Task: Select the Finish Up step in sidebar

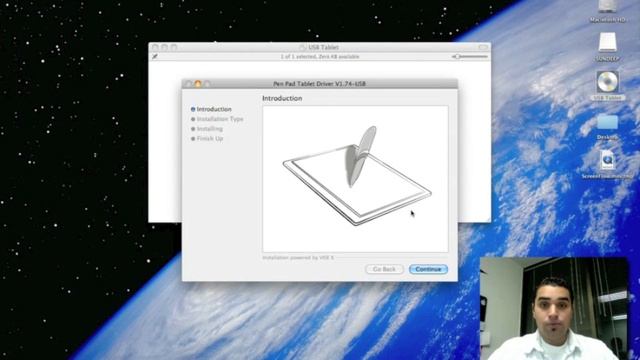Action: coord(207,138)
